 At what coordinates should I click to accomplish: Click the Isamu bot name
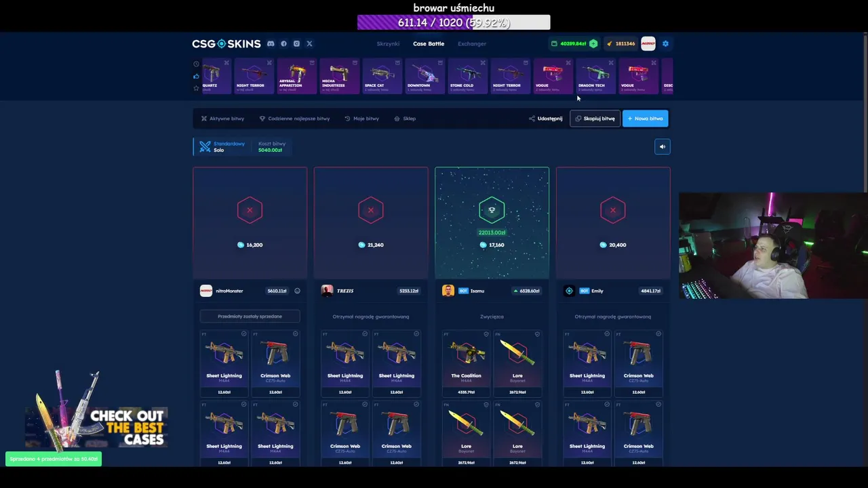(x=477, y=291)
